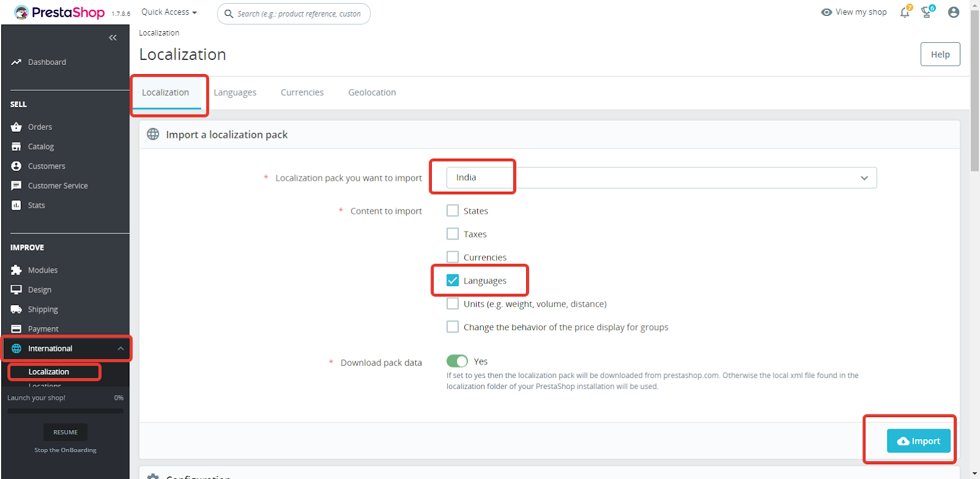Screen dimensions: 980x479
Task: Uncheck the Languages checkbox
Action: coord(453,281)
